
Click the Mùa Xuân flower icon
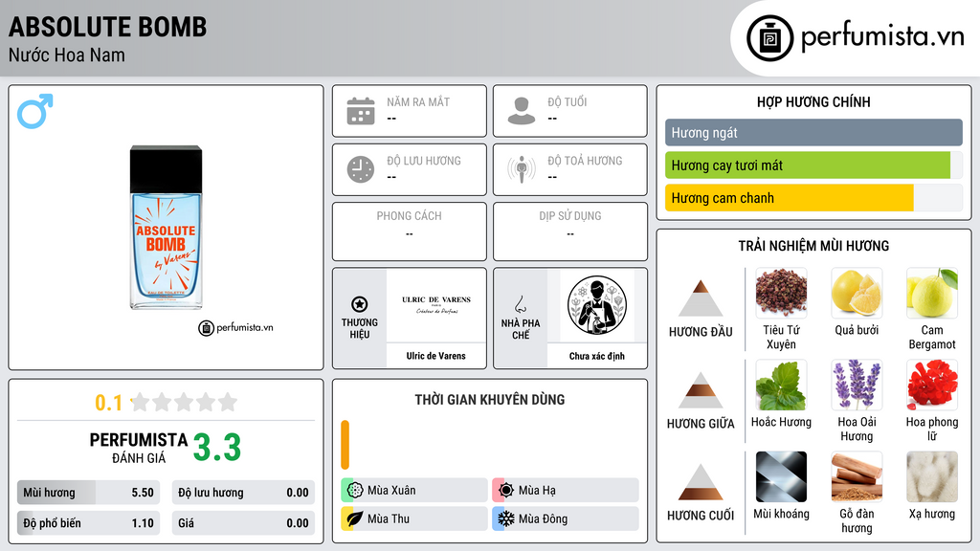(355, 490)
